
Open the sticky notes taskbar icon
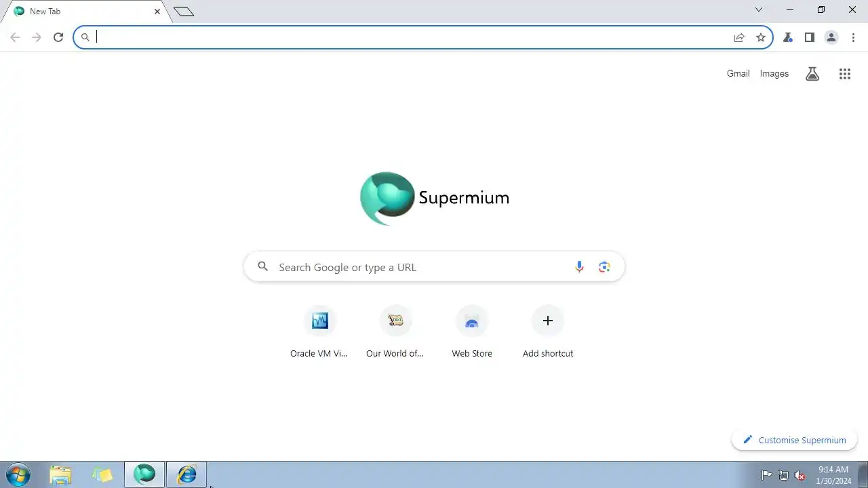102,474
